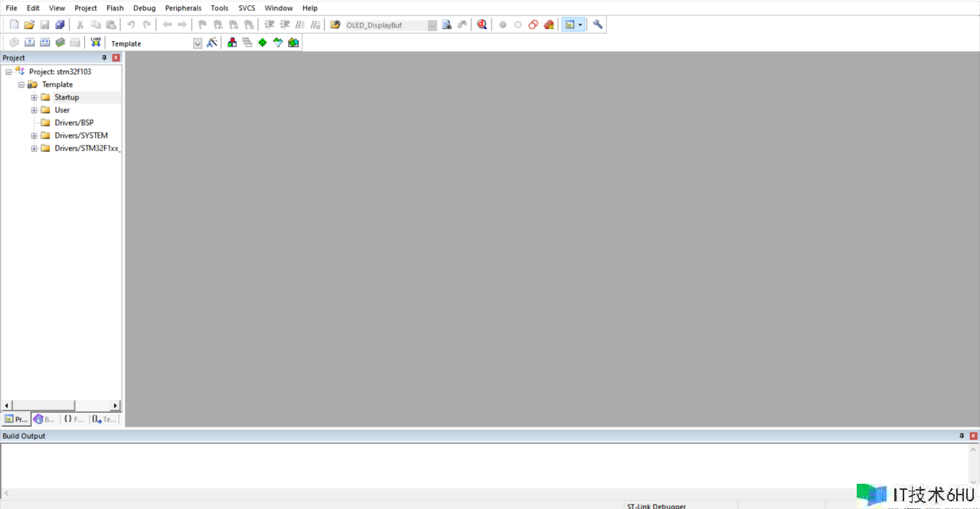Open the Peripherals menu
The image size is (980, 509).
pyautogui.click(x=183, y=8)
